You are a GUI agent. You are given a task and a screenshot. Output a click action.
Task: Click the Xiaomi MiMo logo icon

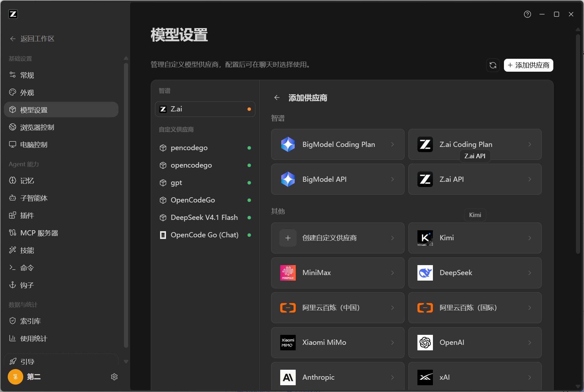pyautogui.click(x=288, y=343)
